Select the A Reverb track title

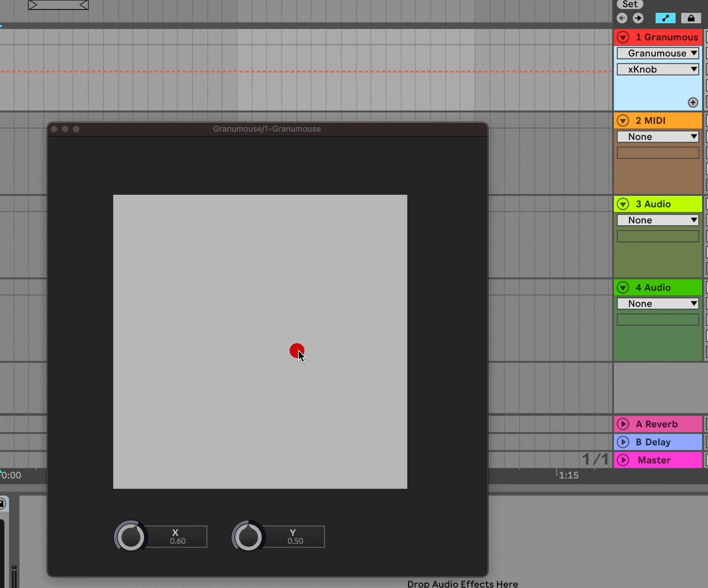click(x=657, y=424)
